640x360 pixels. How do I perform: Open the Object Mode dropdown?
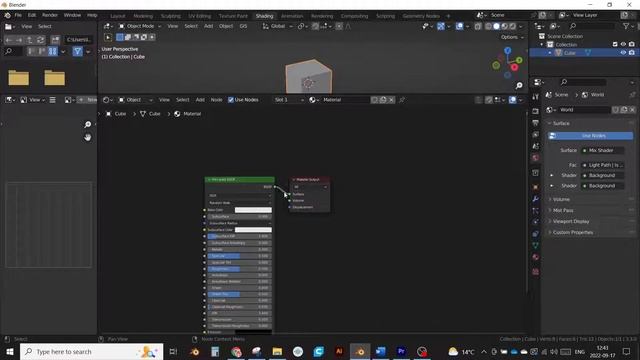[x=140, y=26]
